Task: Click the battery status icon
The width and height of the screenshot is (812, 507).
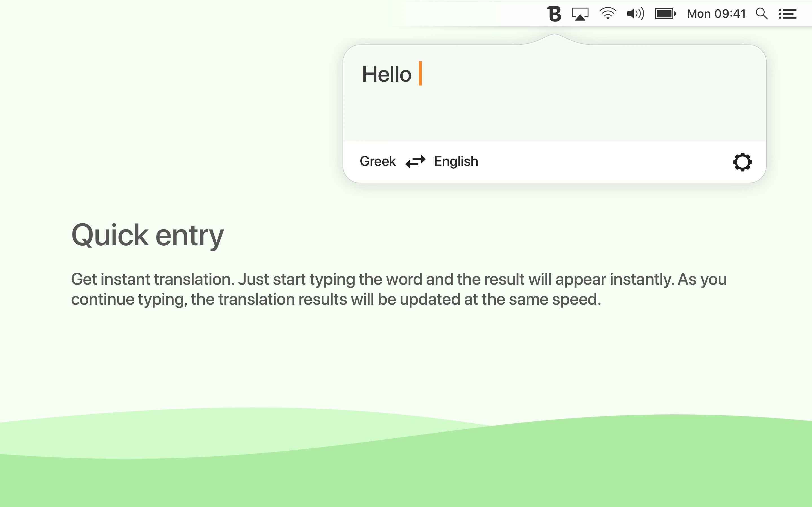Action: (665, 14)
